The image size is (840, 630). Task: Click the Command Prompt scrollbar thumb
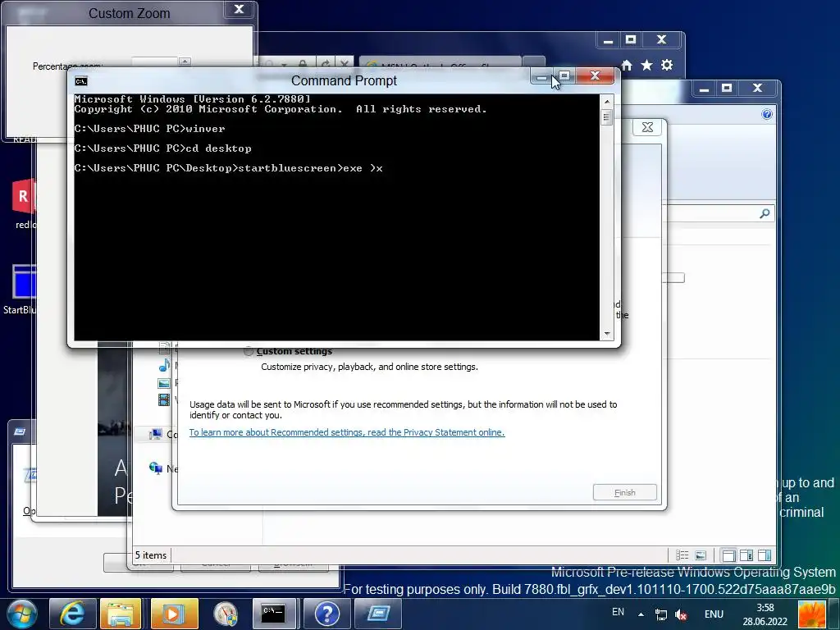pos(606,116)
